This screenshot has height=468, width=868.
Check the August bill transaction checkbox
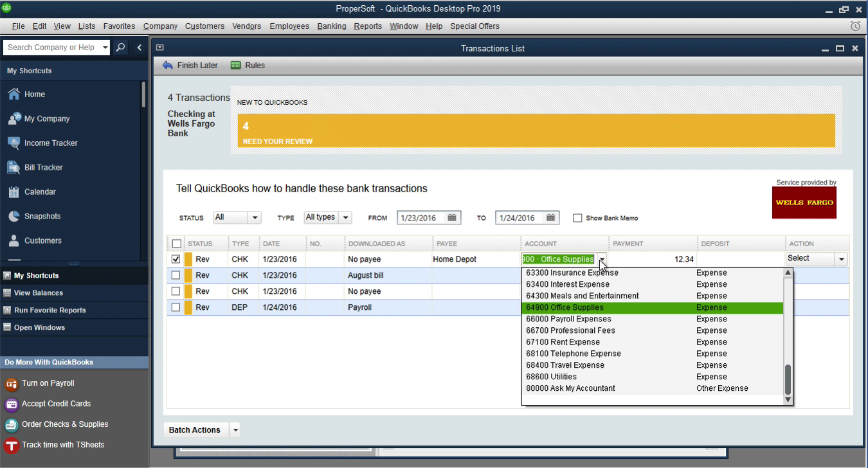coord(176,275)
